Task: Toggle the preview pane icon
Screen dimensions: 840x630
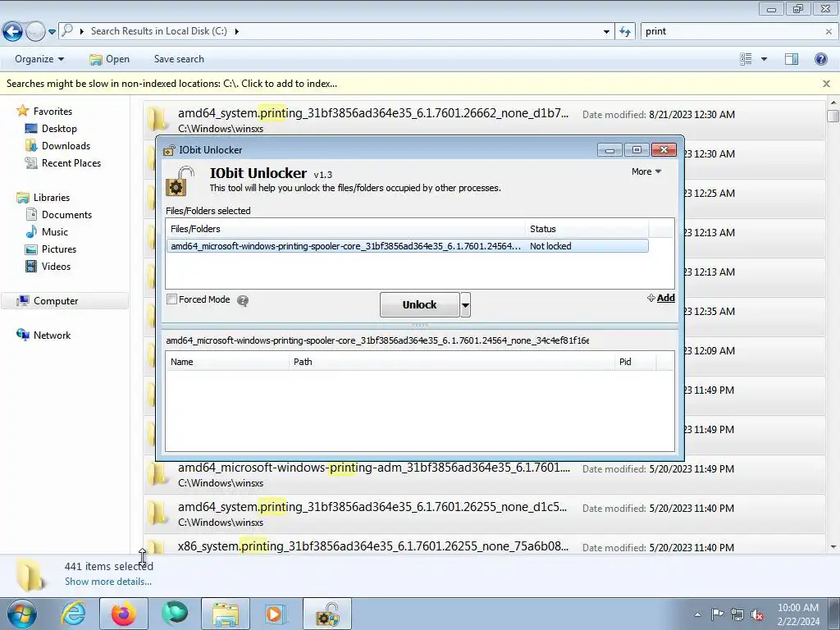Action: pyautogui.click(x=792, y=59)
